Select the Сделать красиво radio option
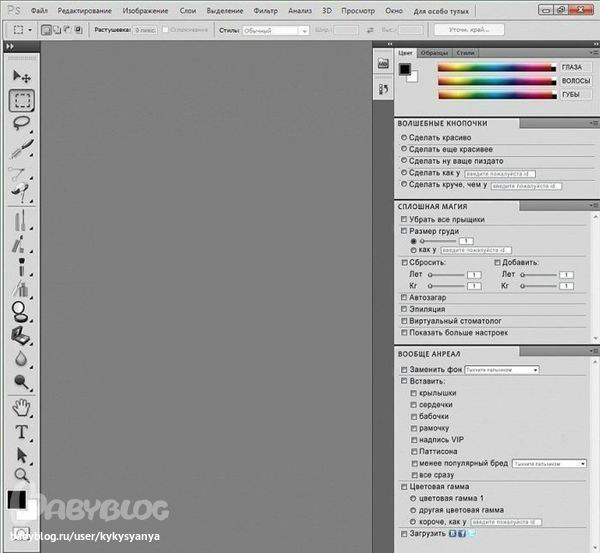The width and height of the screenshot is (600, 553). (404, 137)
